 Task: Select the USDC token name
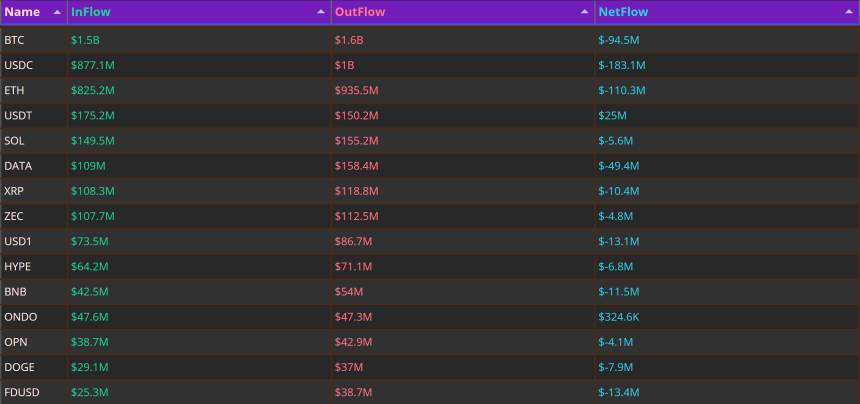tap(19, 65)
